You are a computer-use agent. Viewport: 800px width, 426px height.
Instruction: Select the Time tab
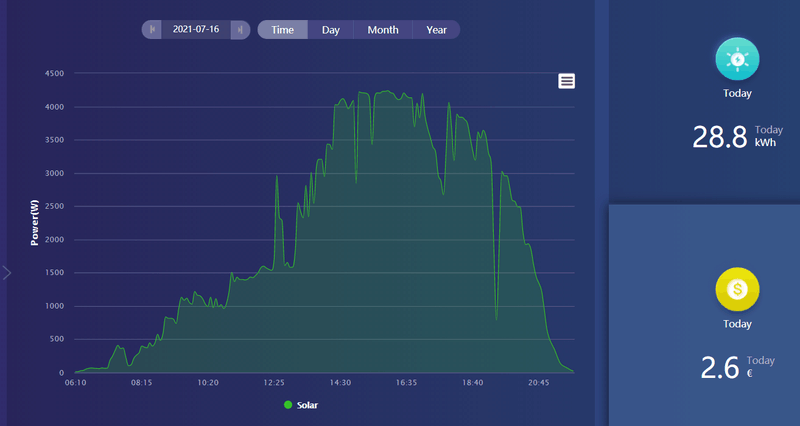pos(283,30)
